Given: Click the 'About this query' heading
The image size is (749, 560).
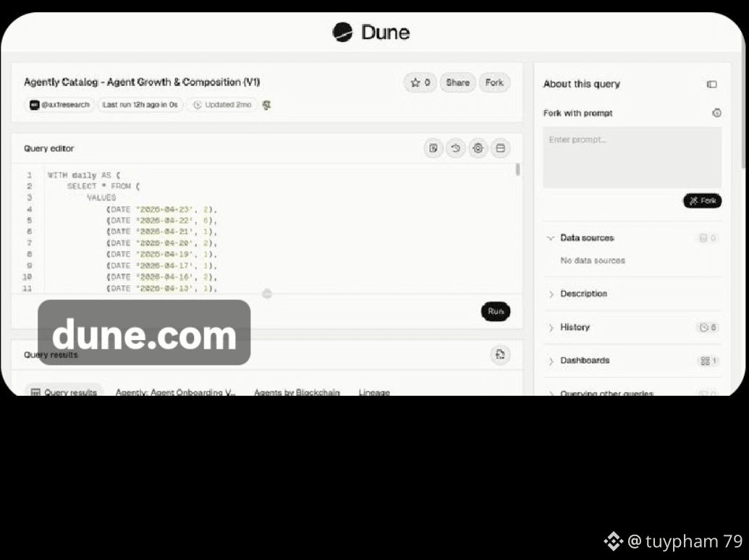Looking at the screenshot, I should click(581, 84).
